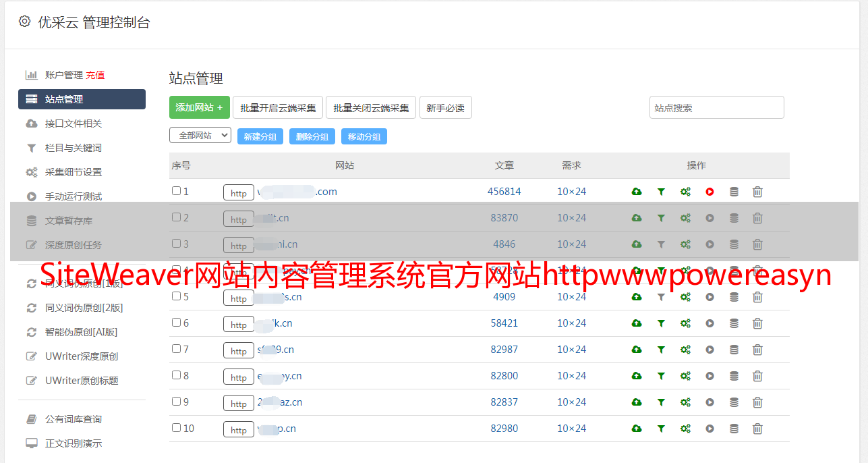Delete site 7 using the trash icon

pyautogui.click(x=757, y=350)
